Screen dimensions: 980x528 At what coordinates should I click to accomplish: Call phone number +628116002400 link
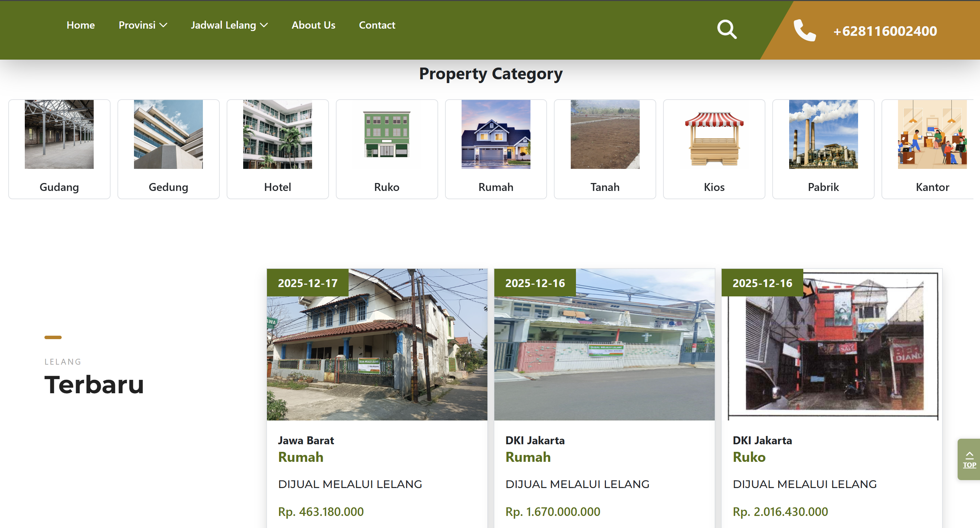[885, 31]
